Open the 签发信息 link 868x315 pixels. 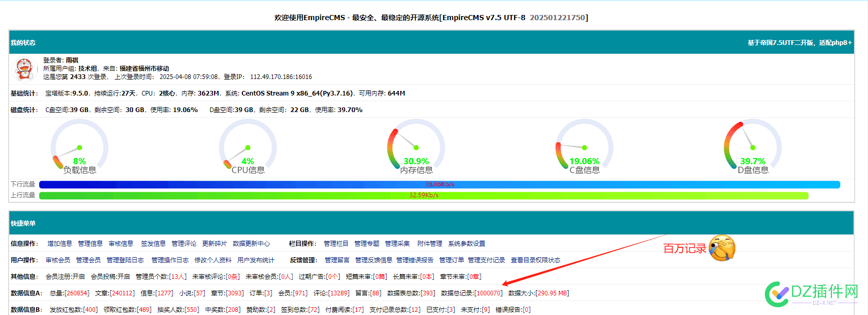(153, 244)
